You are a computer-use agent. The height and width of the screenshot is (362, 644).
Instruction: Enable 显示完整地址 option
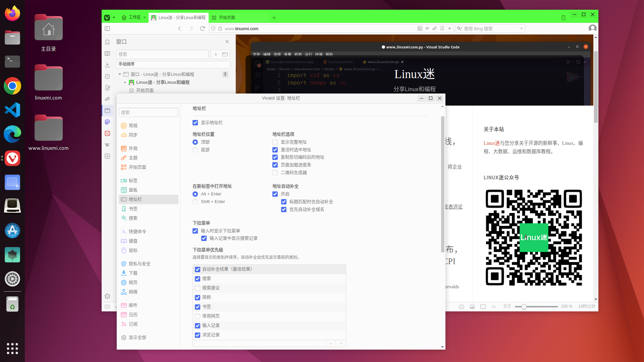coord(275,142)
